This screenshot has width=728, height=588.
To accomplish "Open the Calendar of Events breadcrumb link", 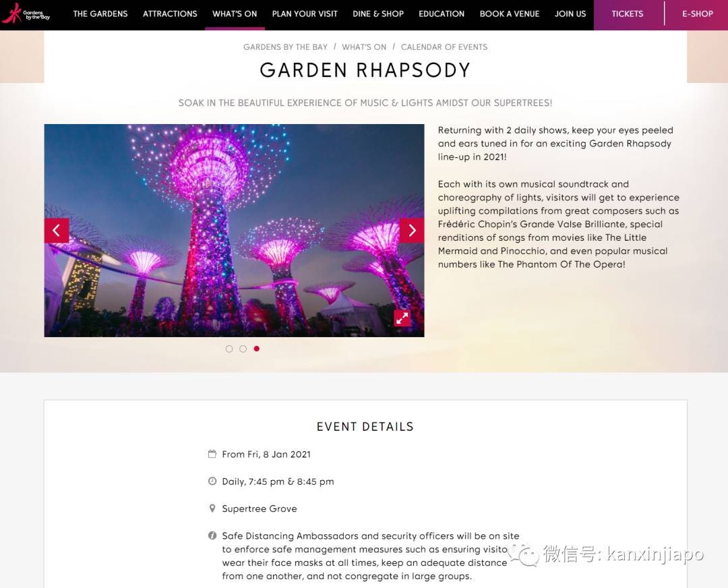I will [x=444, y=47].
